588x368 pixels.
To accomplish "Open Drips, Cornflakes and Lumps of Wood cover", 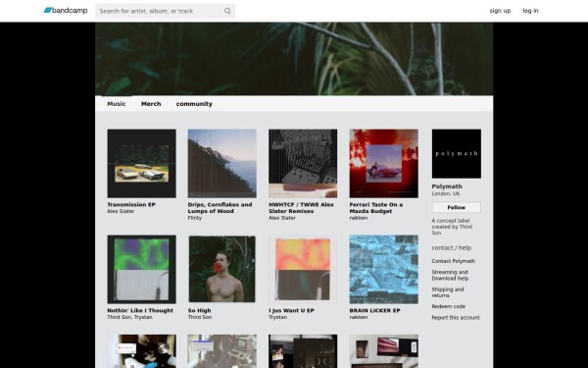I will (x=222, y=163).
